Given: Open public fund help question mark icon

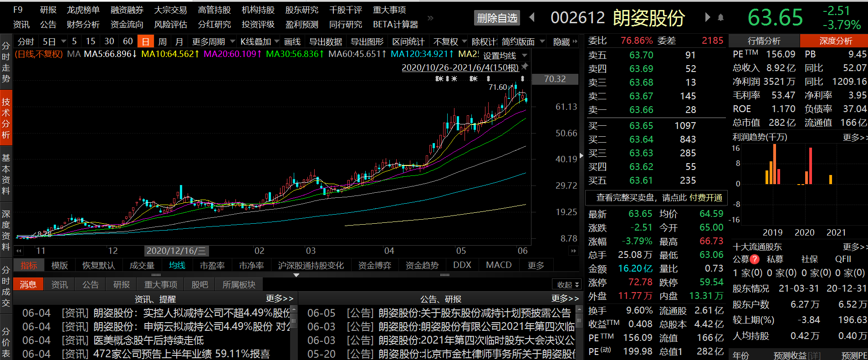Looking at the screenshot, I should [755, 259].
